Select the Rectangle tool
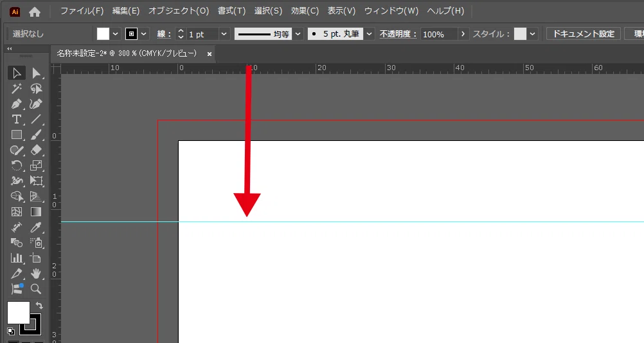 pos(17,135)
